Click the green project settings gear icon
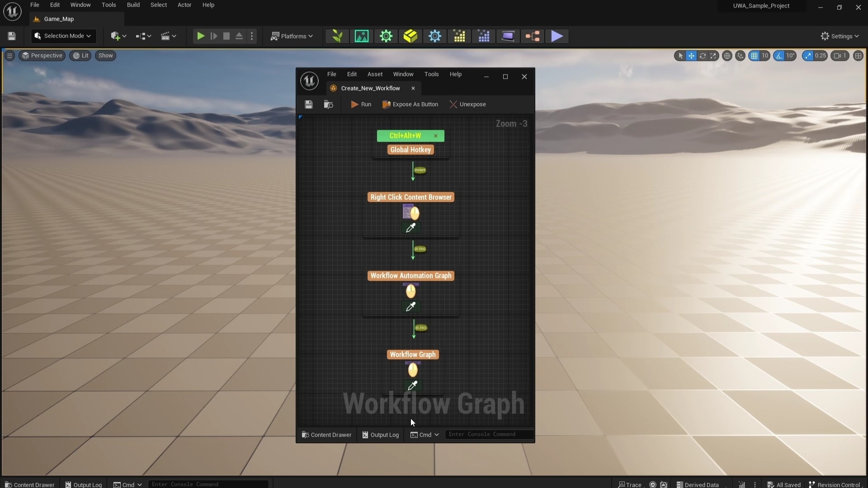 point(386,36)
